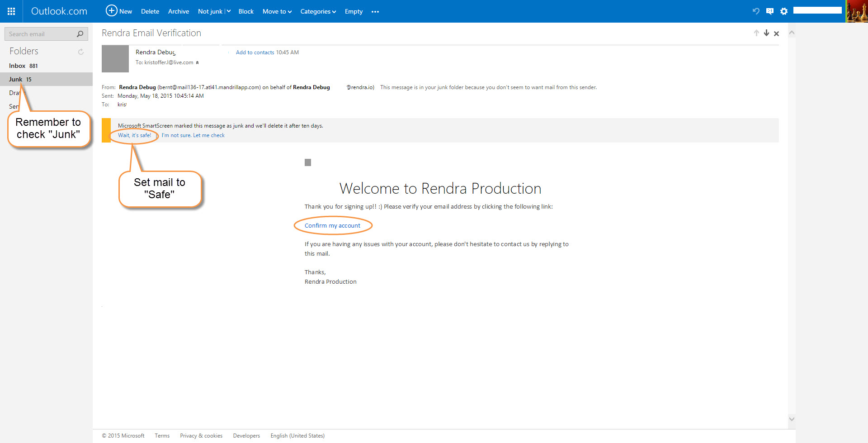Screen dimensions: 868x443
Task: Click the Outlook.com logo
Action: coord(59,11)
